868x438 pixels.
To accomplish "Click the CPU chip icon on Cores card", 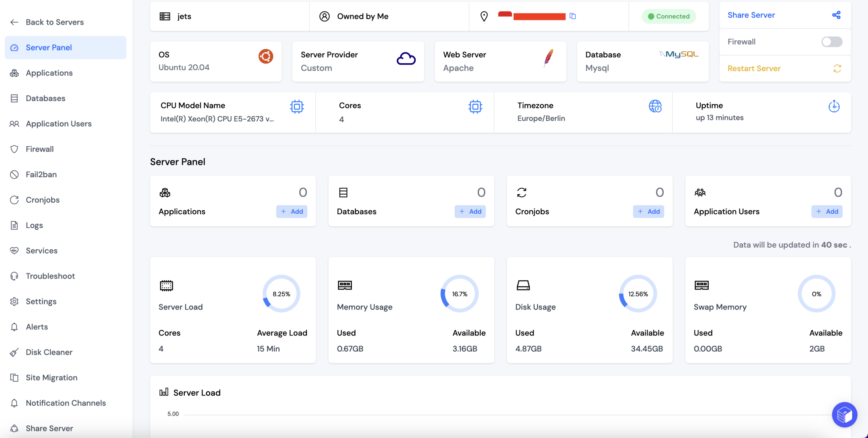I will pyautogui.click(x=476, y=107).
